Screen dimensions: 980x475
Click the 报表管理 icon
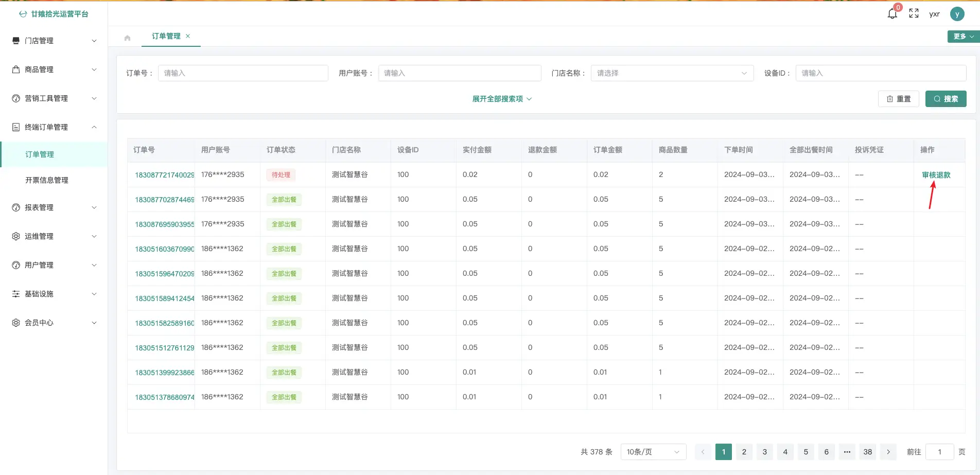pos(16,207)
